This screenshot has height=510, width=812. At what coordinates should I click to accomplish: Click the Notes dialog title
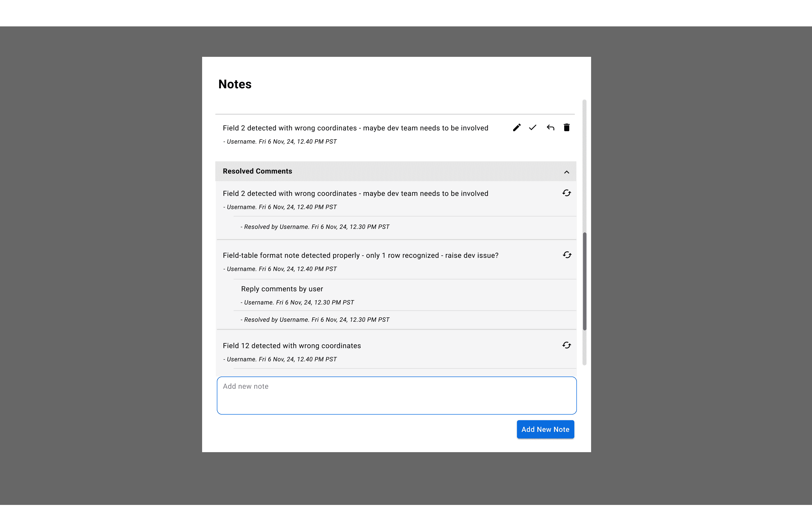[x=235, y=84]
